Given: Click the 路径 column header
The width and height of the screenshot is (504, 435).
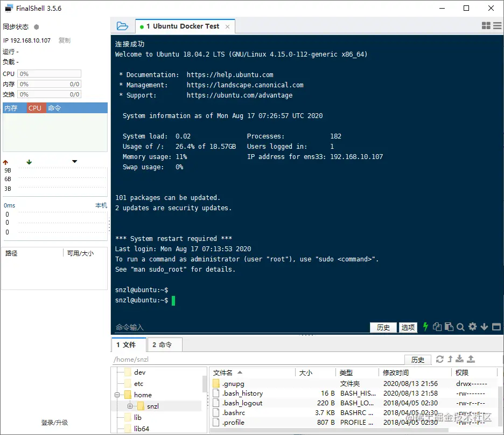Looking at the screenshot, I should tap(11, 253).
